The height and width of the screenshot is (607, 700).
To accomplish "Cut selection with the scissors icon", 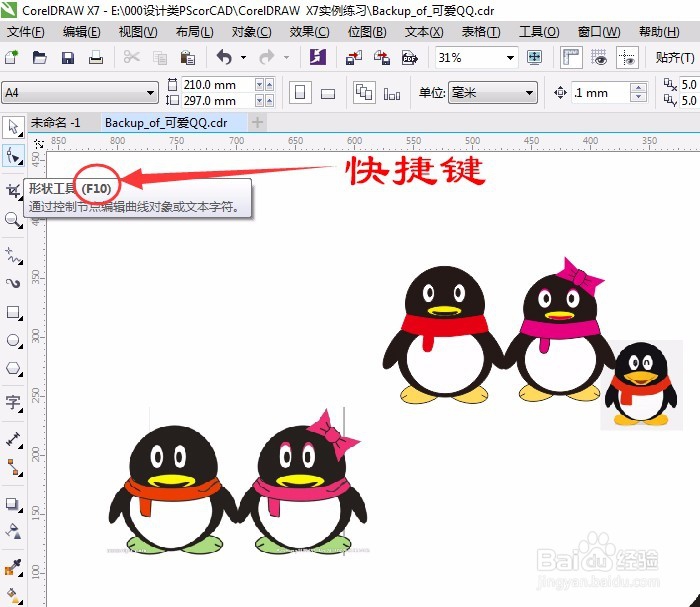I will (x=132, y=57).
